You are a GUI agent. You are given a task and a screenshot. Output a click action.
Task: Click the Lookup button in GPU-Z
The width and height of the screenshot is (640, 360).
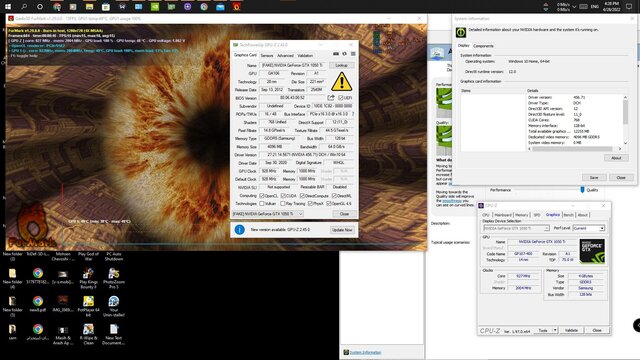(341, 65)
